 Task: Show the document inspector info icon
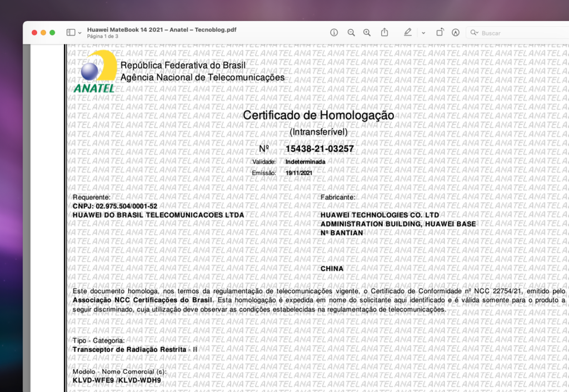334,33
